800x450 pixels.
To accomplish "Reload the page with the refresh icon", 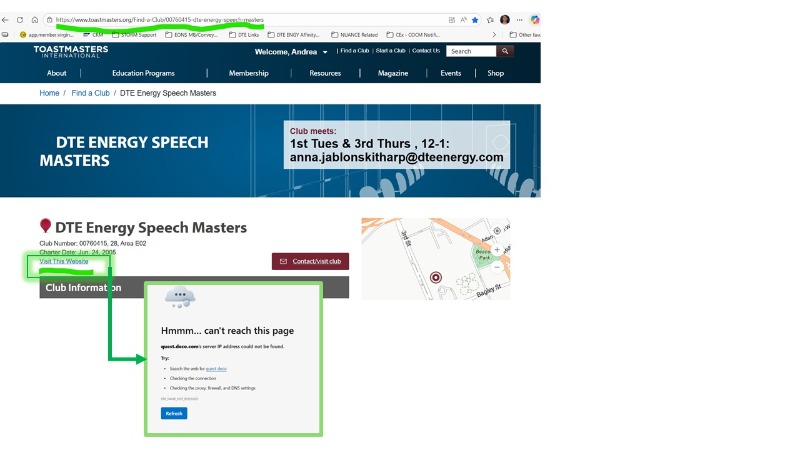I will click(21, 19).
